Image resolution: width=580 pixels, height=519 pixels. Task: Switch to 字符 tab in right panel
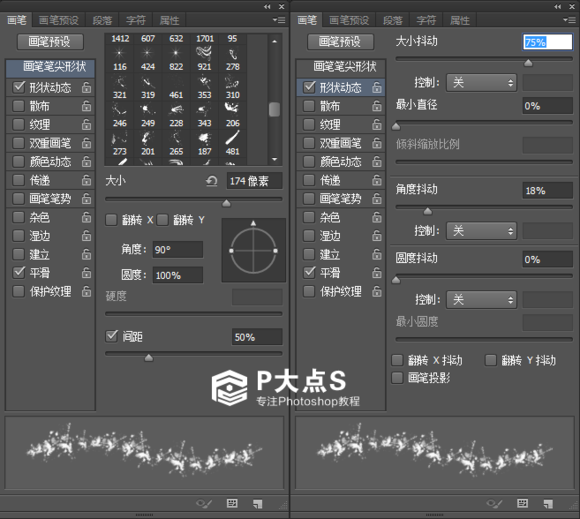[x=426, y=20]
